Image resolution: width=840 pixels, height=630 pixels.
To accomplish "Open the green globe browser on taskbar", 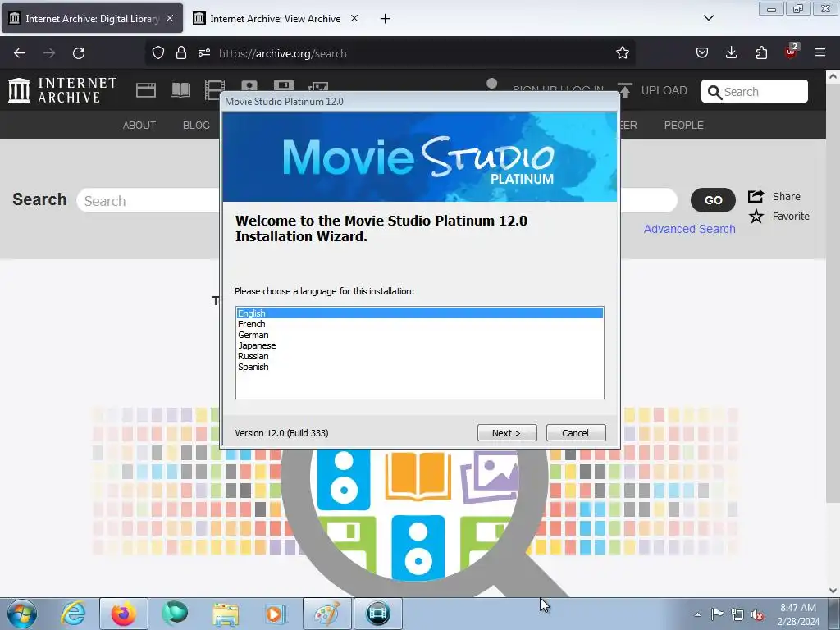I will point(175,614).
